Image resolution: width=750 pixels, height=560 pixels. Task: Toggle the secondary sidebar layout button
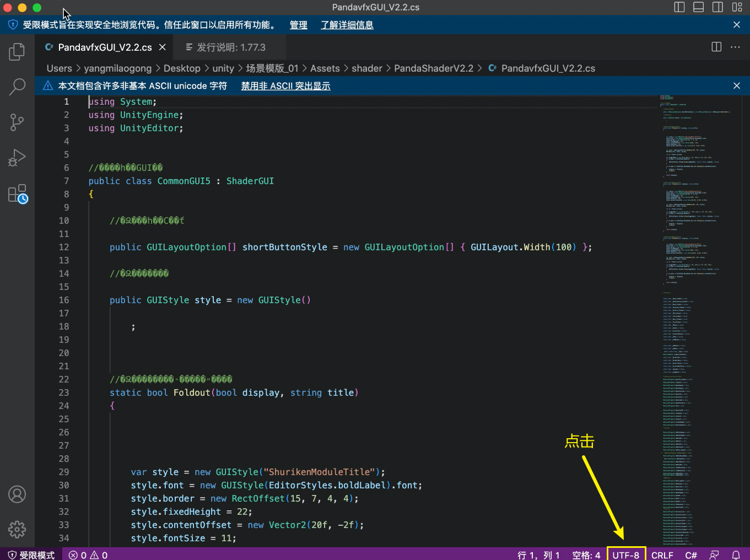[717, 7]
